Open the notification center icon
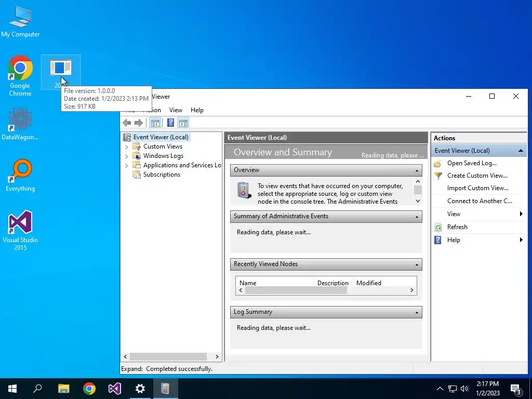The image size is (532, 399). (516, 389)
